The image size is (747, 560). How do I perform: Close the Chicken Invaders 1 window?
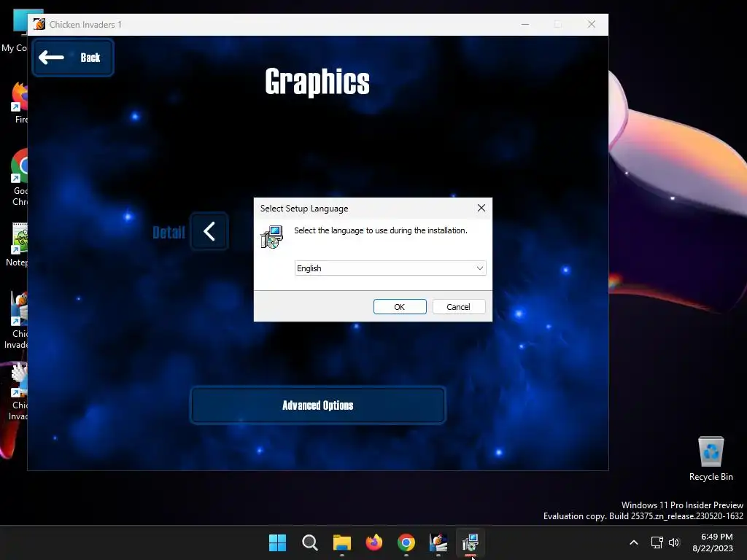tap(591, 24)
